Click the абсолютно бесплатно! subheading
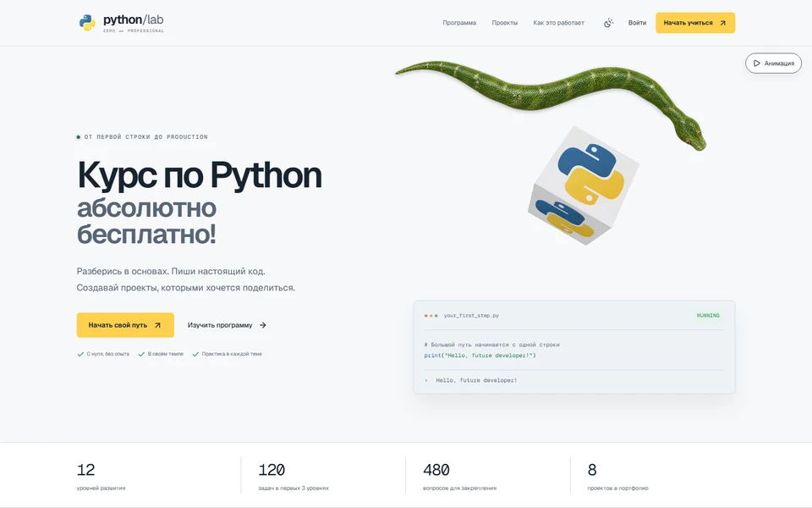812x508 pixels. pyautogui.click(x=146, y=221)
